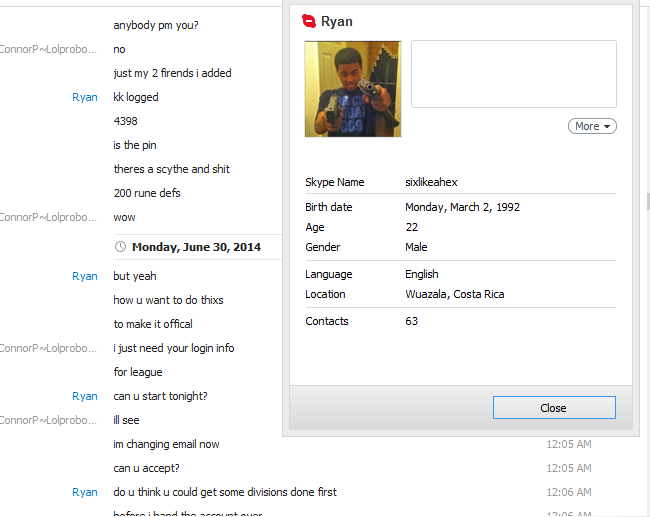The width and height of the screenshot is (650, 517).
Task: Click the message '200 rune defs'
Action: tap(147, 193)
